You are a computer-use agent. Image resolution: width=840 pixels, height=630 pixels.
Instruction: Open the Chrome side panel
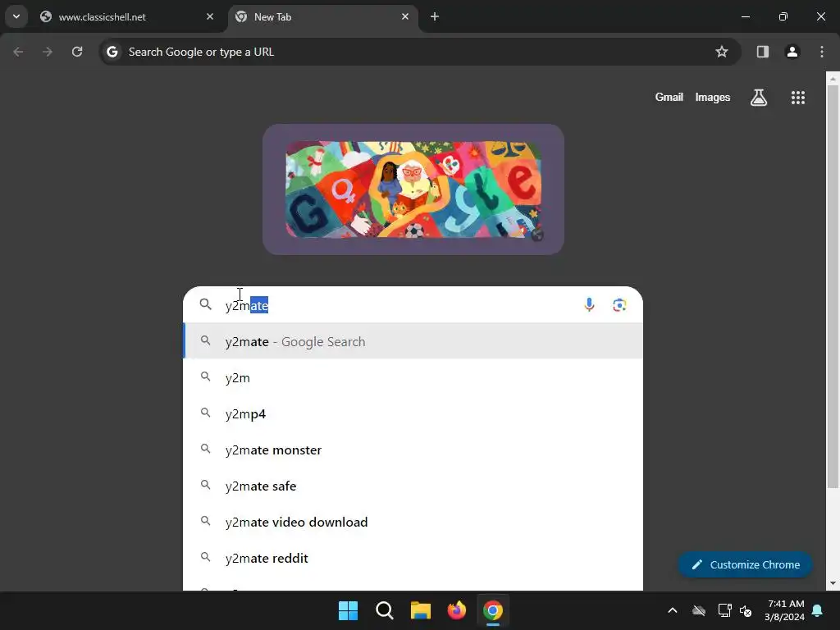[x=762, y=52]
